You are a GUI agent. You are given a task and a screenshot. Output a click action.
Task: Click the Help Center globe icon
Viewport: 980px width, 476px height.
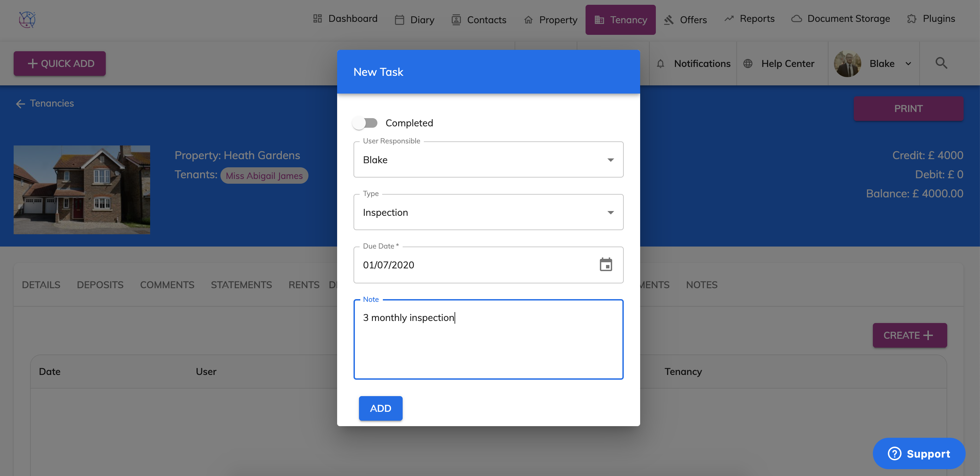click(748, 64)
